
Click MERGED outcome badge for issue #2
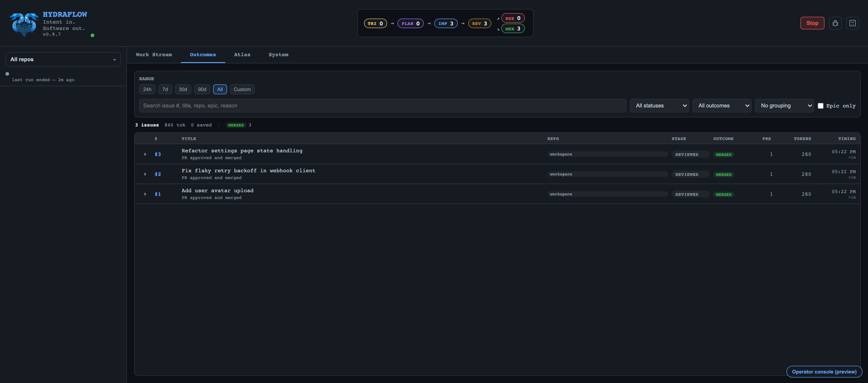pyautogui.click(x=723, y=175)
